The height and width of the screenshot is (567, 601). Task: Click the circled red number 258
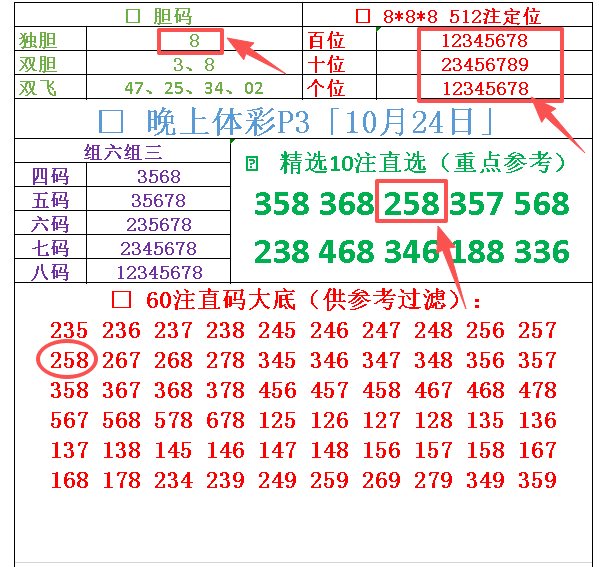click(69, 360)
